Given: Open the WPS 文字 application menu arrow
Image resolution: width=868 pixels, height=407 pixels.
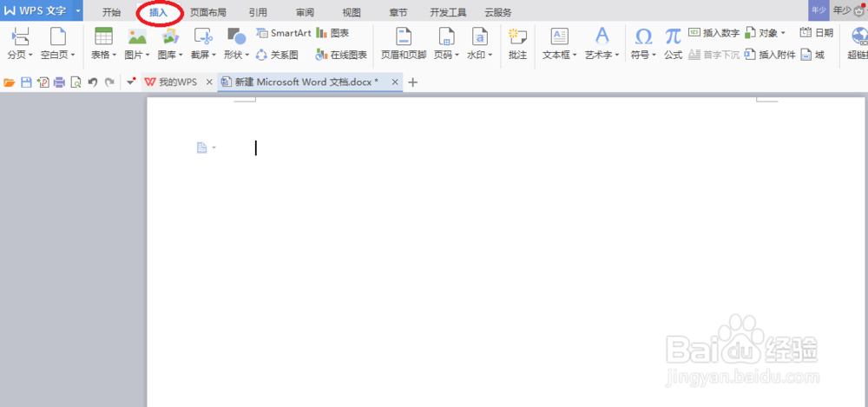Looking at the screenshot, I should pos(77,11).
